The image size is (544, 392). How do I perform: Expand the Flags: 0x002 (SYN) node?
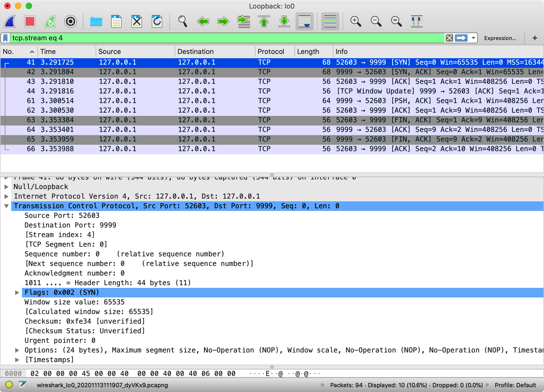click(17, 293)
